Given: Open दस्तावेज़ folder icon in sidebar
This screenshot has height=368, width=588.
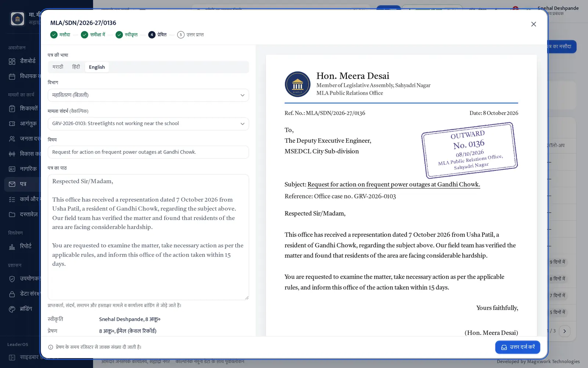Looking at the screenshot, I should pyautogui.click(x=12, y=214).
